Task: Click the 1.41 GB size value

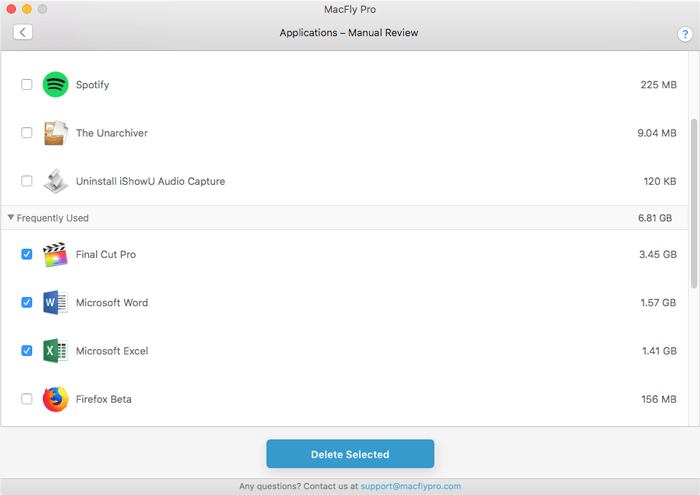Action: pyautogui.click(x=659, y=351)
